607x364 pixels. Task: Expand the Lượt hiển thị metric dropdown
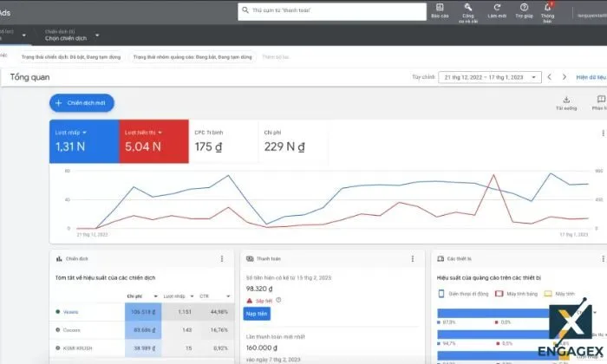pos(160,133)
